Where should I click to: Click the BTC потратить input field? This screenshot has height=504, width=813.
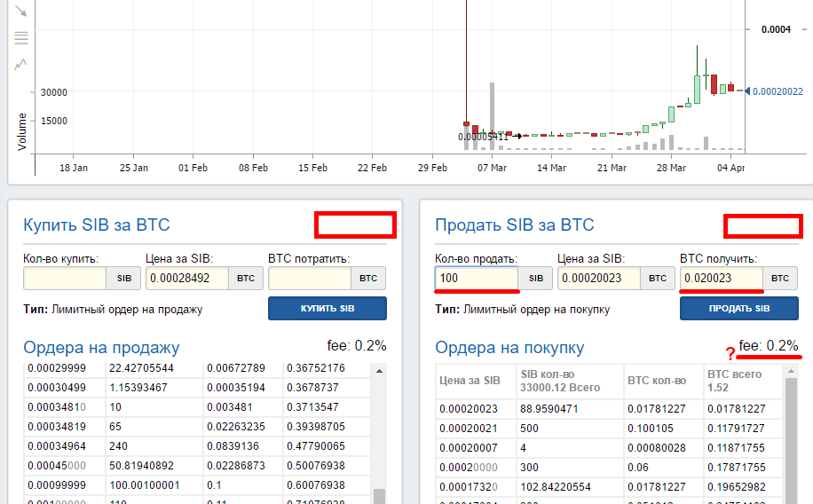(310, 278)
